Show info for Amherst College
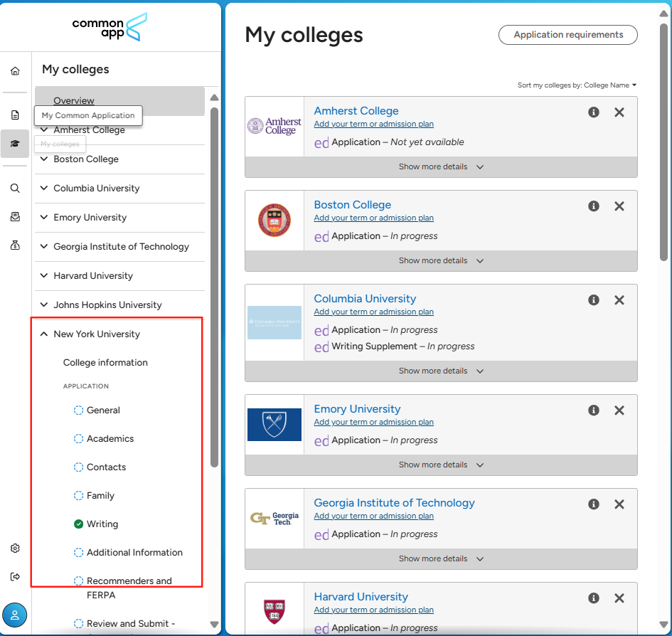The height and width of the screenshot is (636, 672). coord(594,112)
